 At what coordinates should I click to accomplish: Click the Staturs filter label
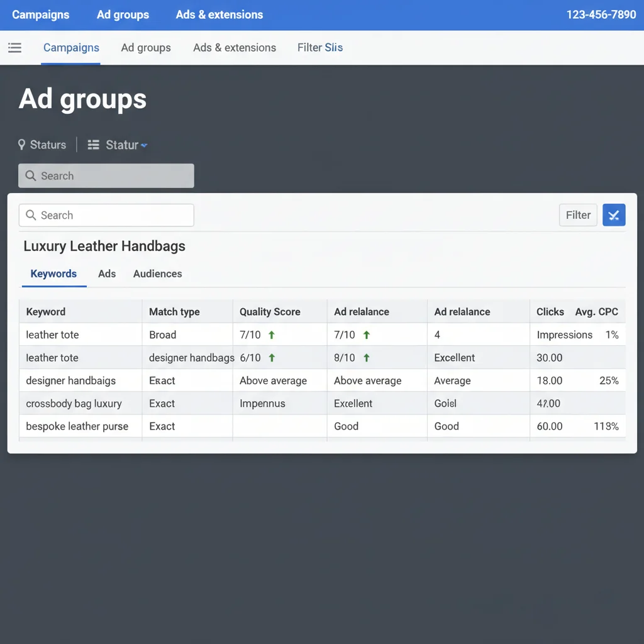[x=48, y=145]
